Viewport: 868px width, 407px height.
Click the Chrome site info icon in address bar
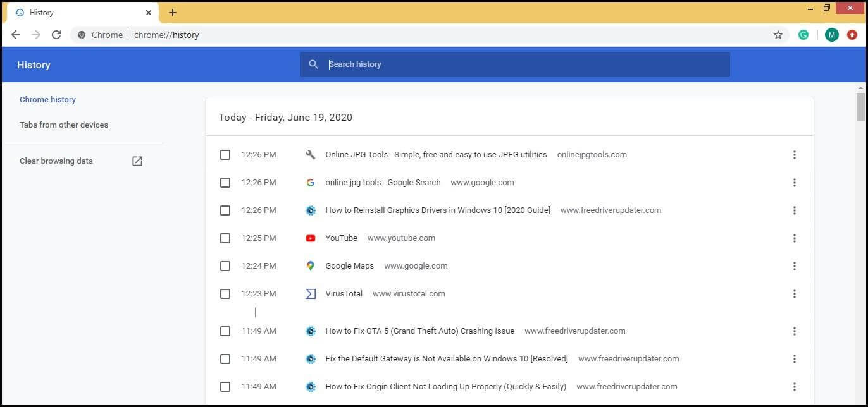click(82, 35)
